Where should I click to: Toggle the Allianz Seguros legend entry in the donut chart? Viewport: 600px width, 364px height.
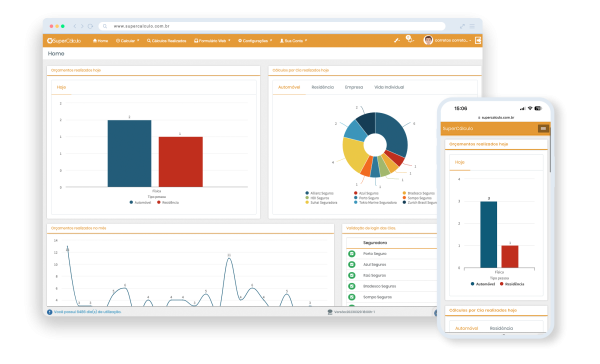tap(319, 193)
